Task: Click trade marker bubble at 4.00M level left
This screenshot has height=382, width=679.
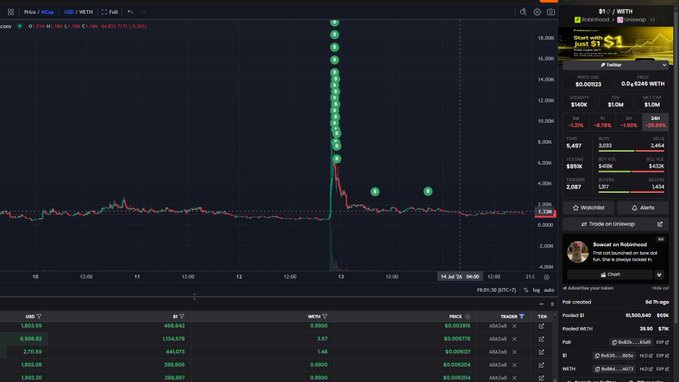Action: pyautogui.click(x=375, y=191)
